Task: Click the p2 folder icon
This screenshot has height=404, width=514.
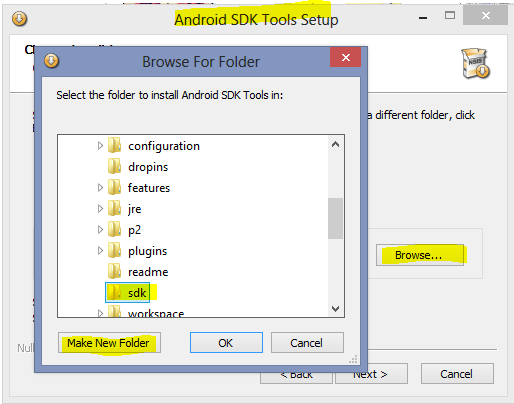Action: 114,230
